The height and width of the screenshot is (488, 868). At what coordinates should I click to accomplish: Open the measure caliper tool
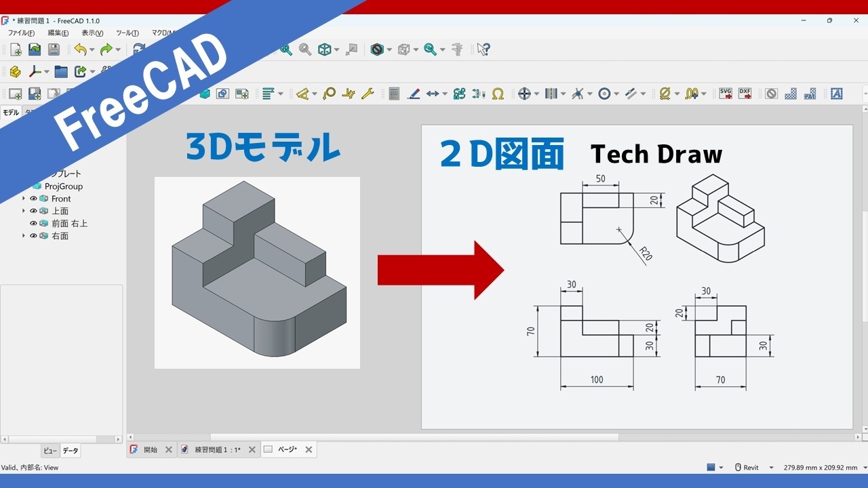[458, 49]
